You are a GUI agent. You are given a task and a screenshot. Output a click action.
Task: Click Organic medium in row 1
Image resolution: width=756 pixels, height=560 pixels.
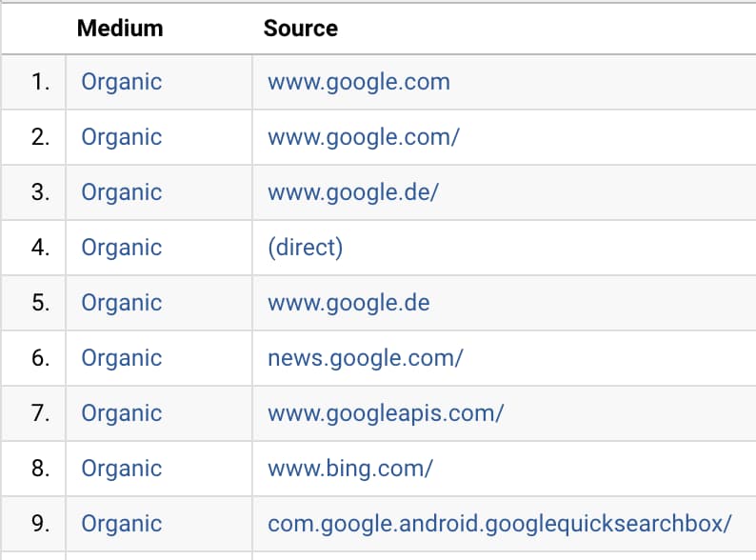click(122, 82)
